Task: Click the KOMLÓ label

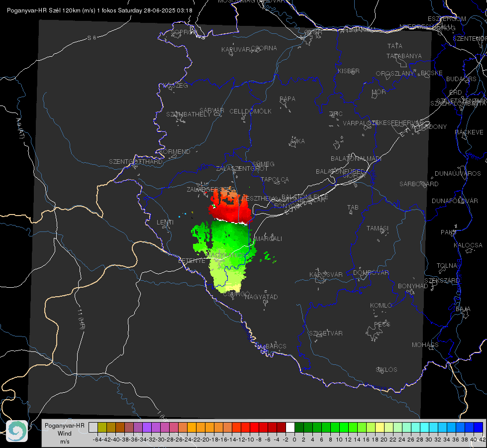Action: (x=381, y=306)
